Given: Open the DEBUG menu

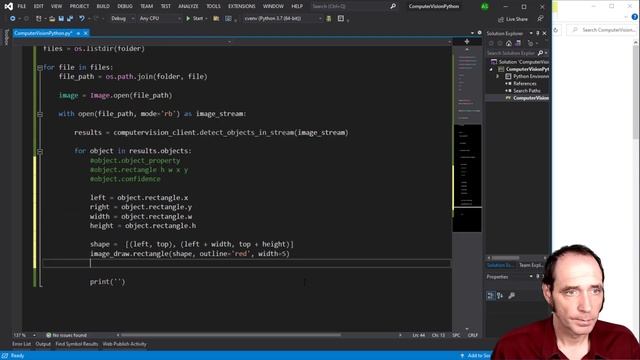Looking at the screenshot, I should (x=125, y=6).
